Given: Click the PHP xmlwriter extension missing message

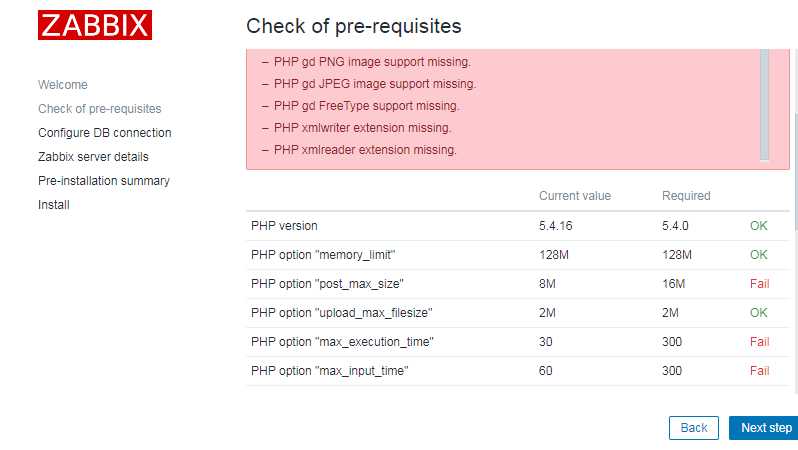Looking at the screenshot, I should click(x=362, y=128).
